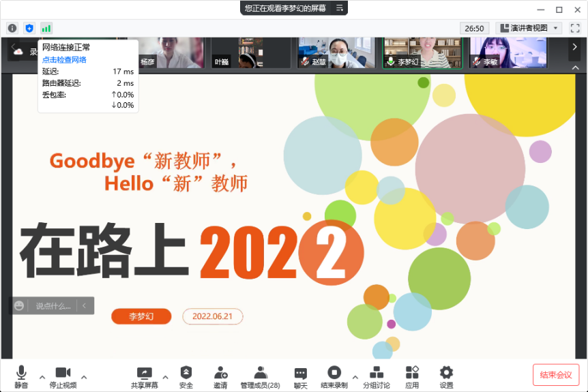The height and width of the screenshot is (392, 588).
Task: Open 共享屏幕 share screen icon
Action: 145,376
